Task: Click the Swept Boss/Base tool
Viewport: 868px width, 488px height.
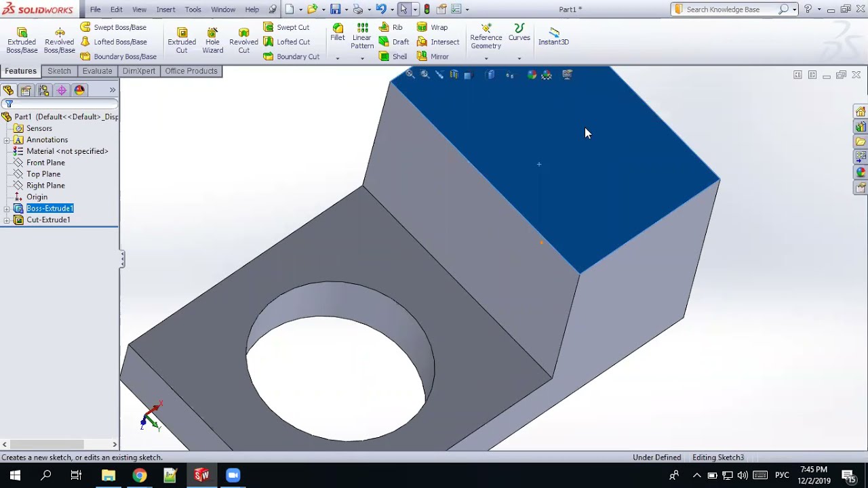Action: pos(113,27)
